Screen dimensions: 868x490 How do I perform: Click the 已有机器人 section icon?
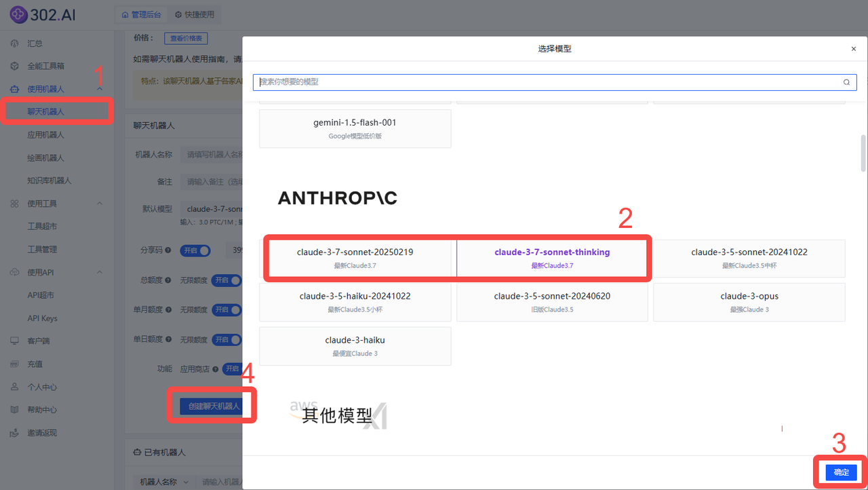[x=138, y=452]
